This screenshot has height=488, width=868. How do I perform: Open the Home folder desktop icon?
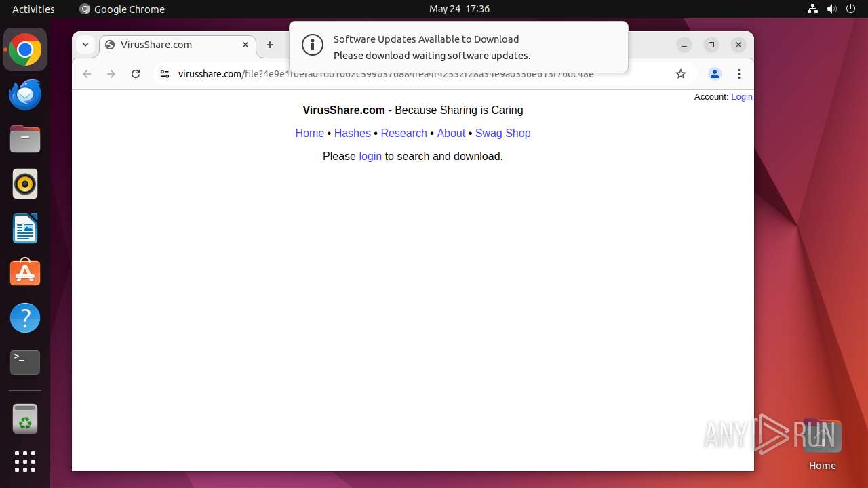pos(822,444)
